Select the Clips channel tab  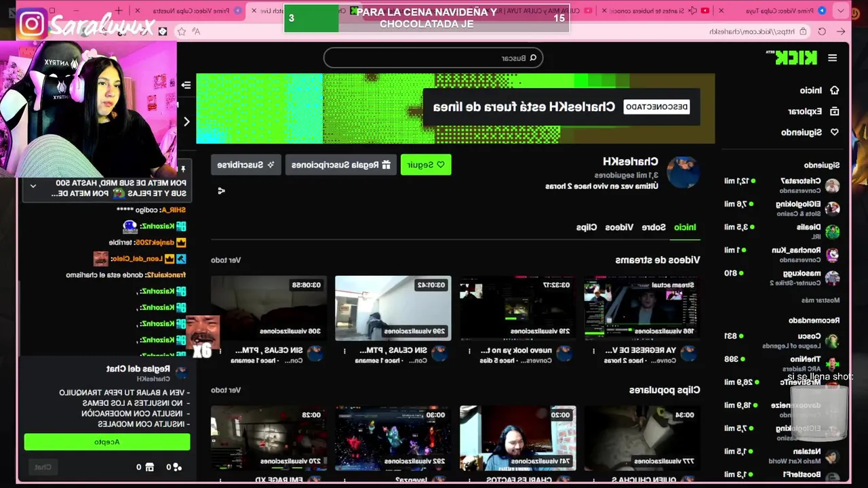[587, 227]
